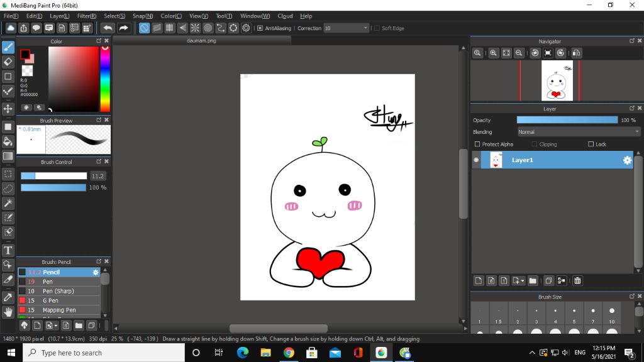Open the Correction value dropdown
Image resolution: width=644 pixels, height=362 pixels.
click(x=365, y=28)
